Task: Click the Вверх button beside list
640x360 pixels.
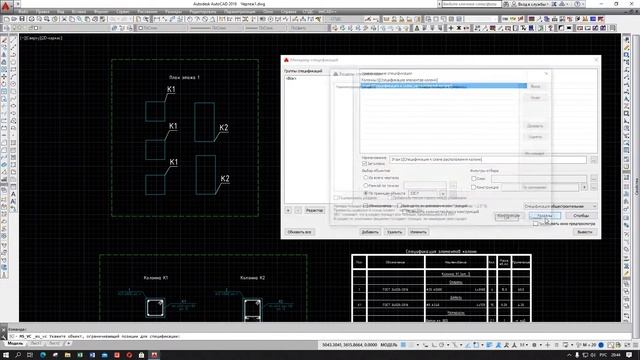Action: [535, 86]
